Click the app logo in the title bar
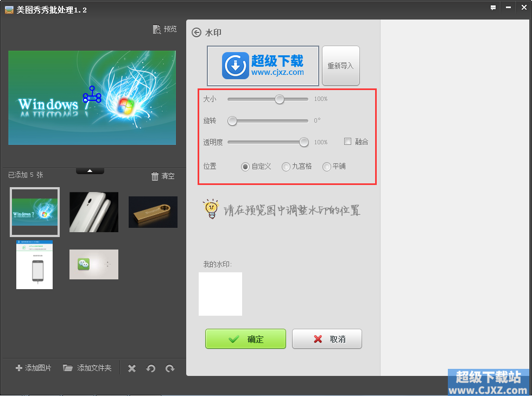Image resolution: width=532 pixels, height=396 pixels. (x=9, y=10)
